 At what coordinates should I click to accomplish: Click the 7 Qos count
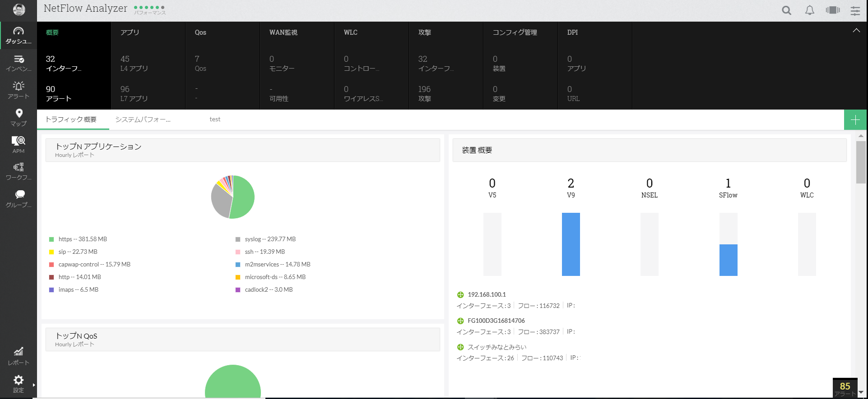coord(200,64)
